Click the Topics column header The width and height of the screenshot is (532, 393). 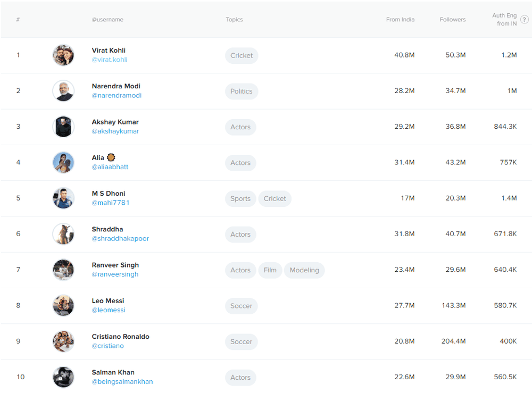tap(235, 20)
